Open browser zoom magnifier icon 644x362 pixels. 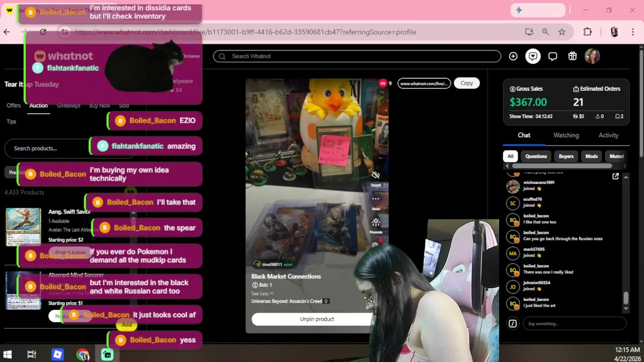[x=545, y=32]
